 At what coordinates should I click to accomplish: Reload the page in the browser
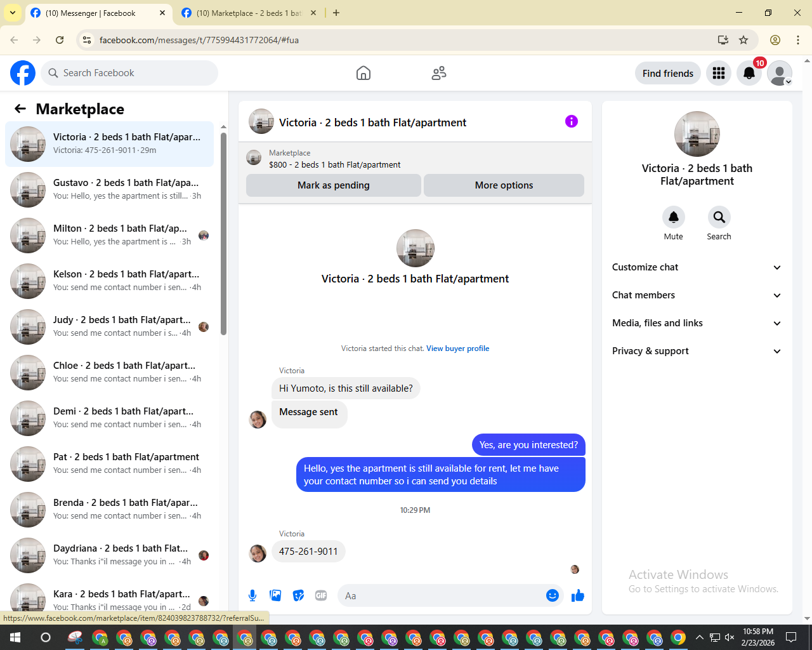(x=60, y=40)
